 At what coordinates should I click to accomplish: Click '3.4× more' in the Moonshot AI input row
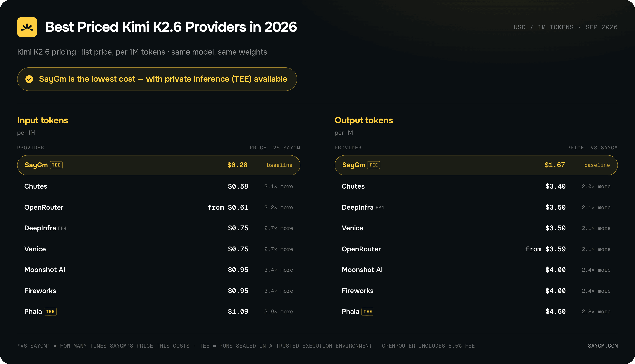click(x=279, y=270)
